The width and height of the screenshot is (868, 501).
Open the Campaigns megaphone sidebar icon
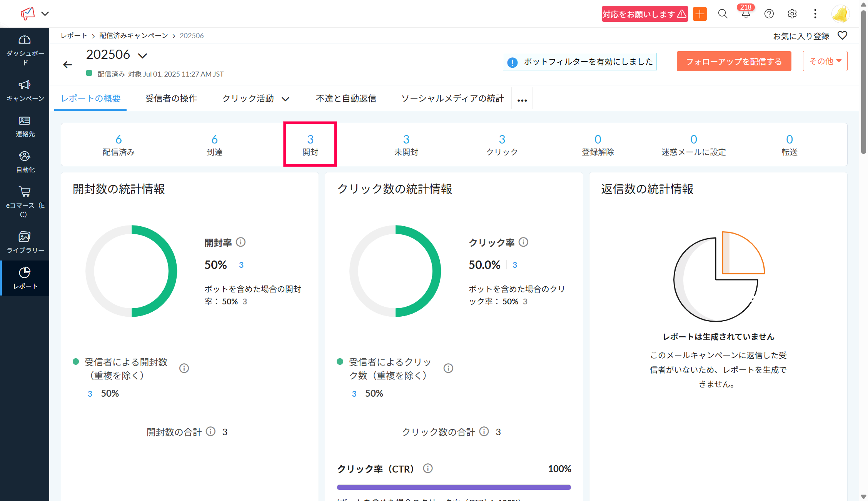pos(25,85)
